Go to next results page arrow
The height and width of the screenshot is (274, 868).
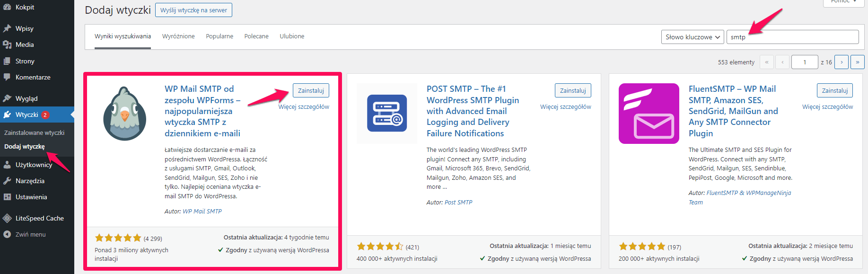pyautogui.click(x=842, y=62)
